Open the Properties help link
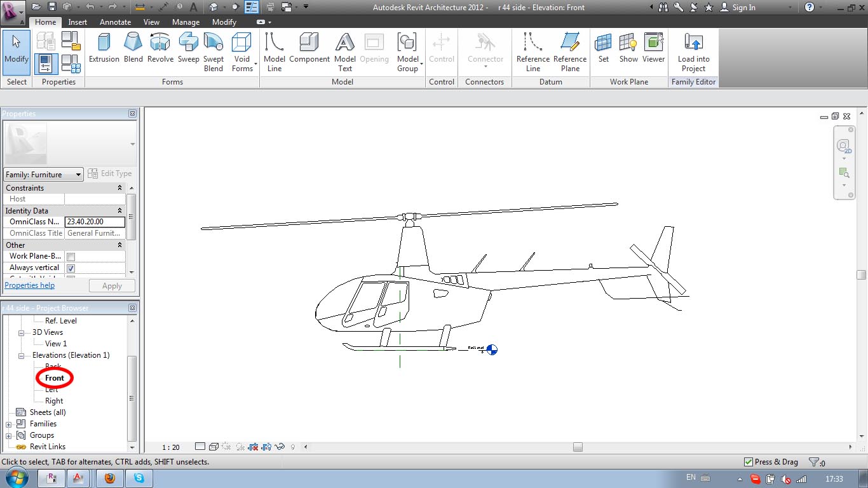 (x=30, y=285)
